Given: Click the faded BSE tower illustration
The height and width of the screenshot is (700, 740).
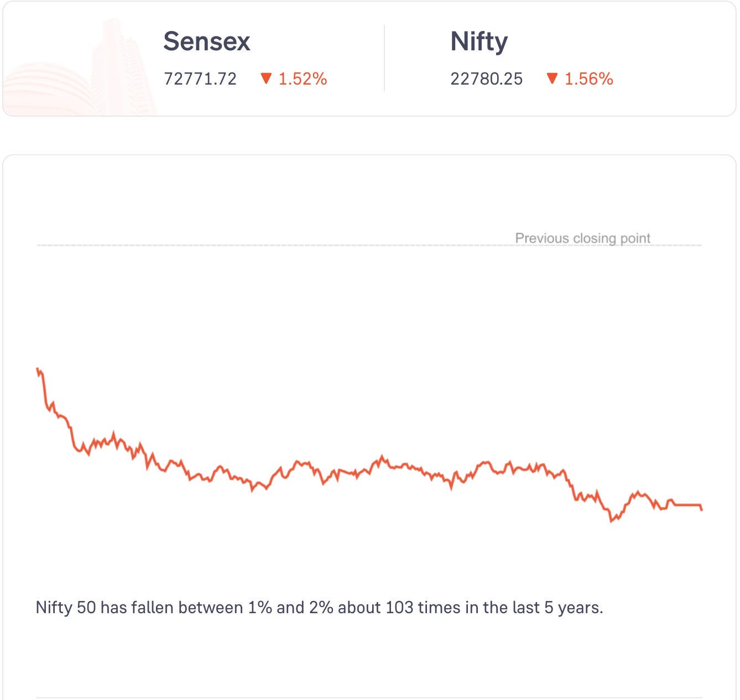Looking at the screenshot, I should [x=123, y=66].
